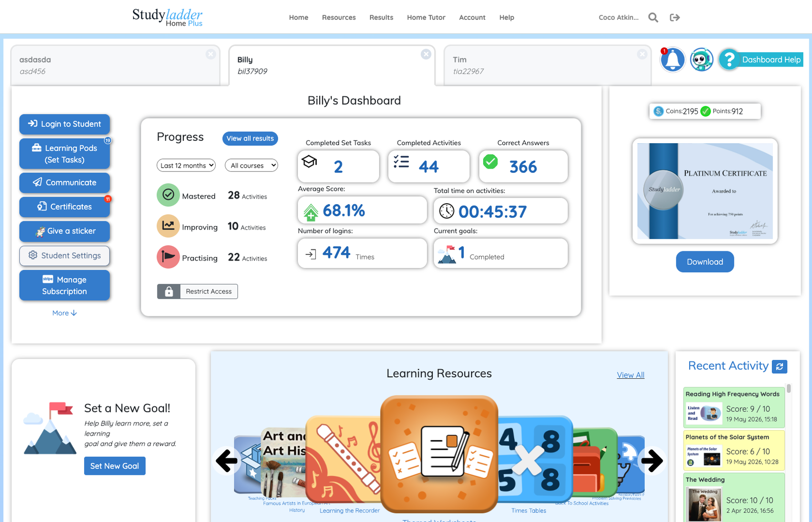Click Dashboard Help label
The image size is (812, 522).
click(771, 60)
